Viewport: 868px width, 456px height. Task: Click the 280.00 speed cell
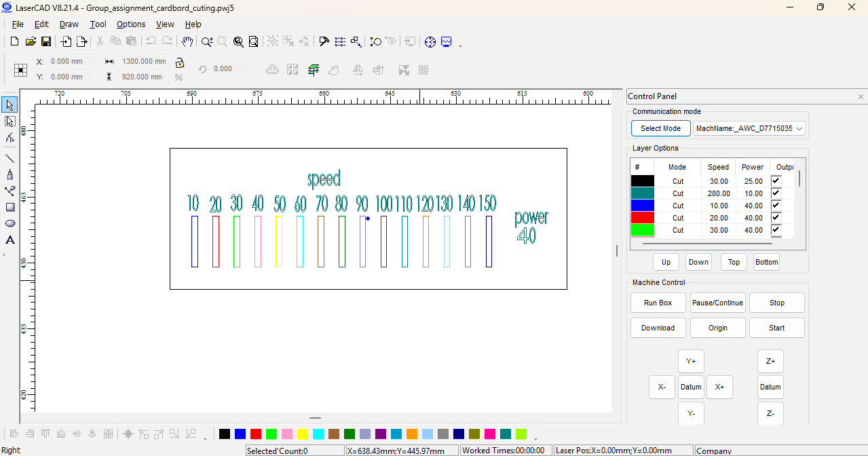pyautogui.click(x=718, y=193)
